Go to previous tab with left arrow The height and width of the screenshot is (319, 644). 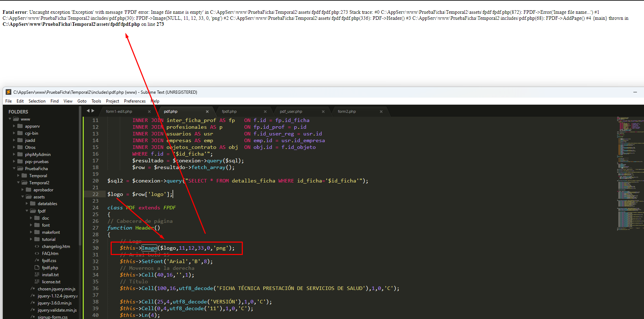click(88, 111)
